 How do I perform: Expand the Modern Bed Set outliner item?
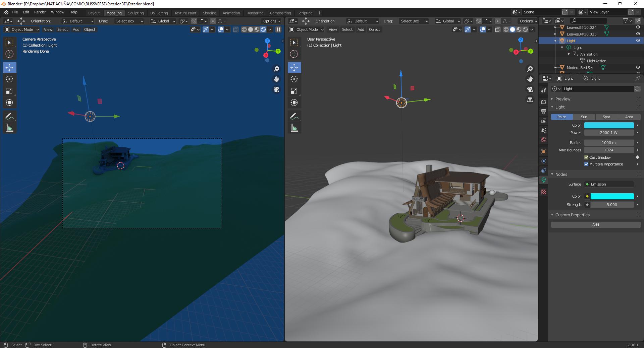point(556,67)
